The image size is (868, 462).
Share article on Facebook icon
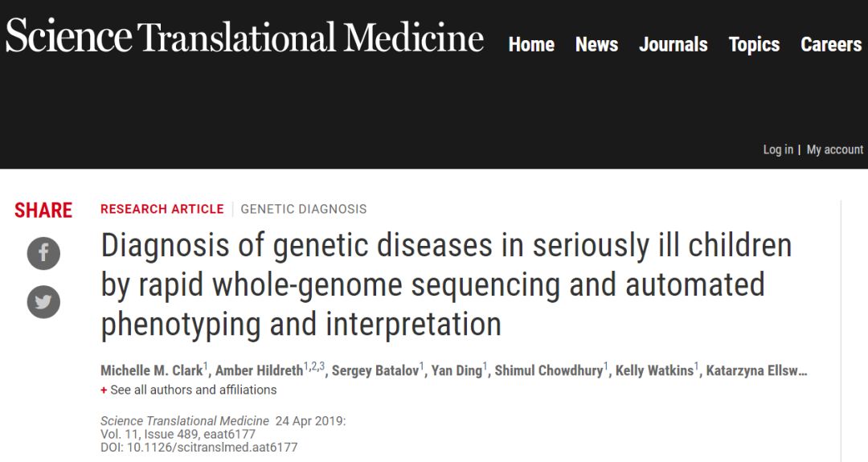(x=43, y=254)
